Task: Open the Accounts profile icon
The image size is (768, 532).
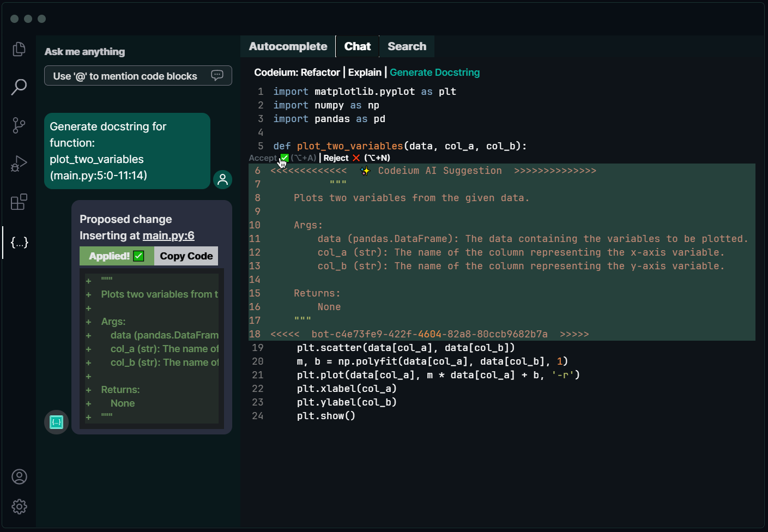Action: tap(19, 477)
